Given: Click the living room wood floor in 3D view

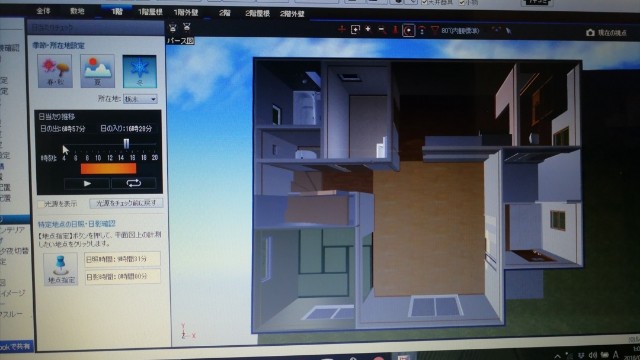Looking at the screenshot, I should pos(429,229).
